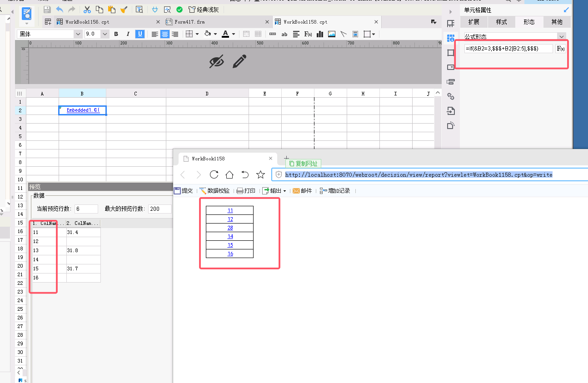
Task: Close the WorkBook1158.cpt designer tab
Action: click(376, 22)
